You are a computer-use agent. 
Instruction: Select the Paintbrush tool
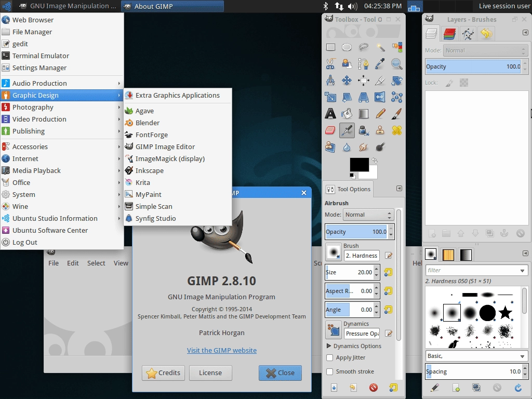[x=396, y=114]
